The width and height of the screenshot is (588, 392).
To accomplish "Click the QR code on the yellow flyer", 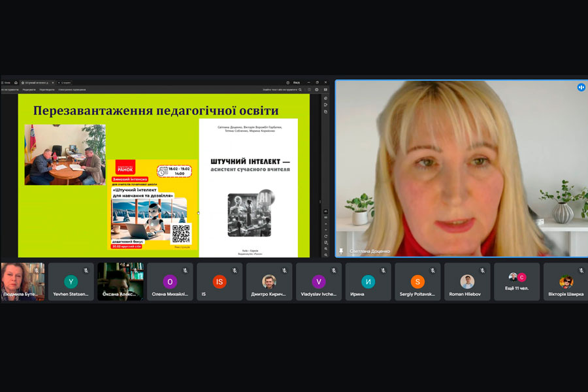I will click(x=181, y=234).
